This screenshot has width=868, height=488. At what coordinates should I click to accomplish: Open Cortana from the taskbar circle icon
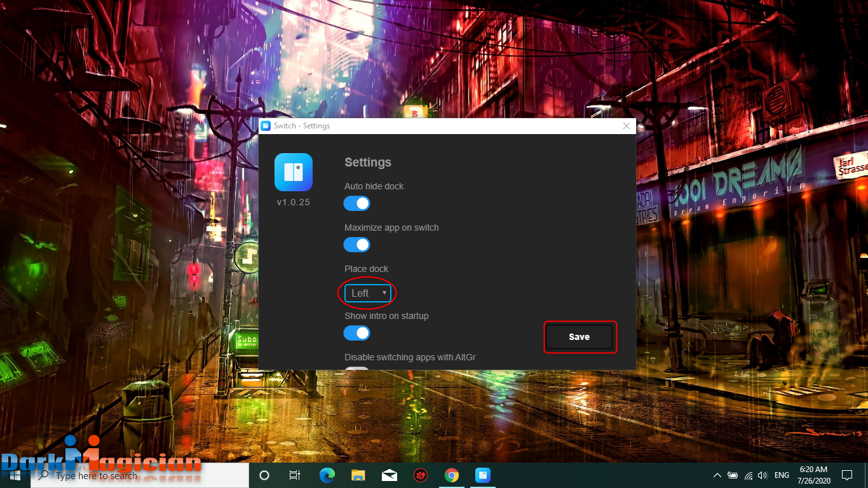pyautogui.click(x=265, y=475)
